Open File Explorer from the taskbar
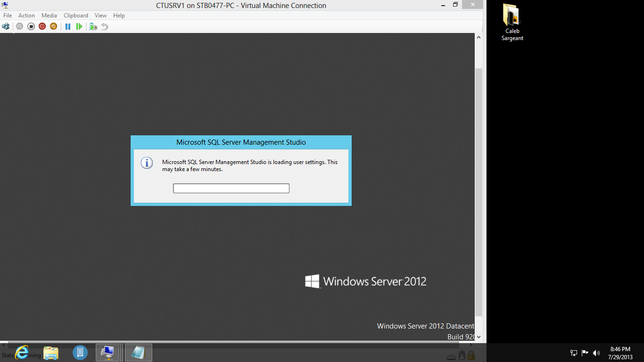 [x=51, y=352]
